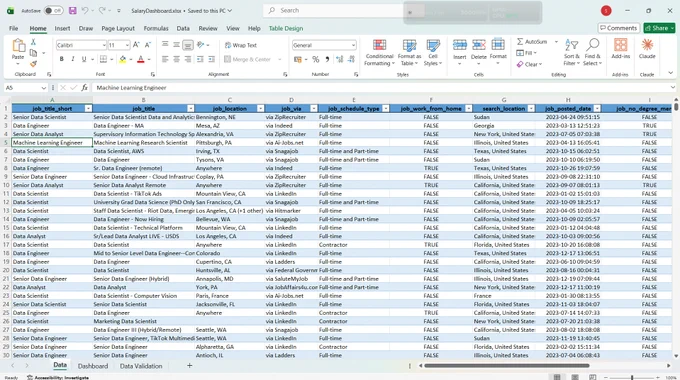
Task: Open Conditional Formatting
Action: click(379, 52)
